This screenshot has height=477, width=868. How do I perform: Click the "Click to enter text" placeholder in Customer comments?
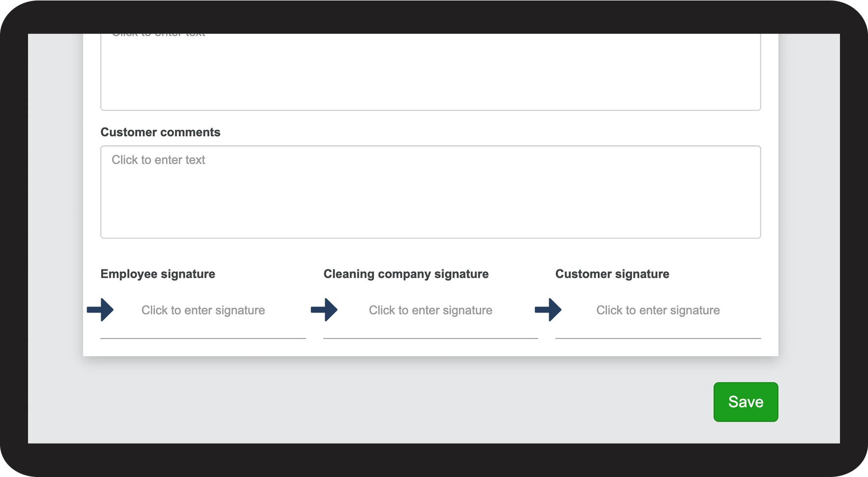pos(158,160)
